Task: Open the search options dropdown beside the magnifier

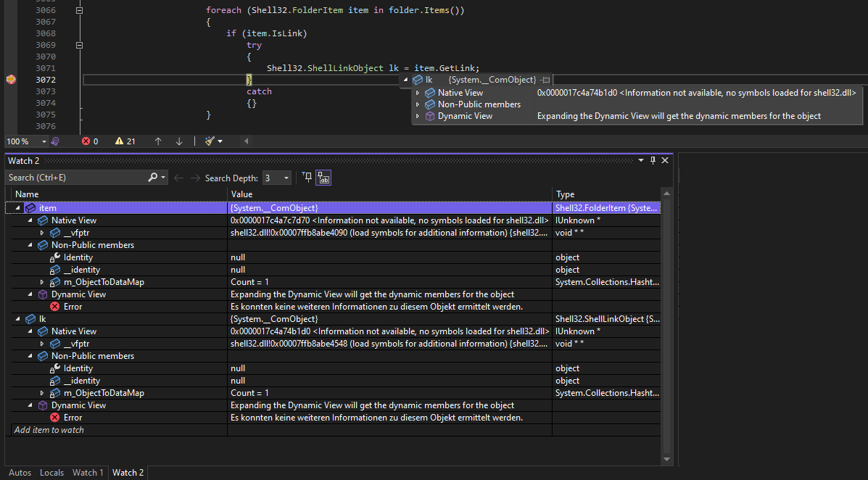Action: [x=162, y=178]
